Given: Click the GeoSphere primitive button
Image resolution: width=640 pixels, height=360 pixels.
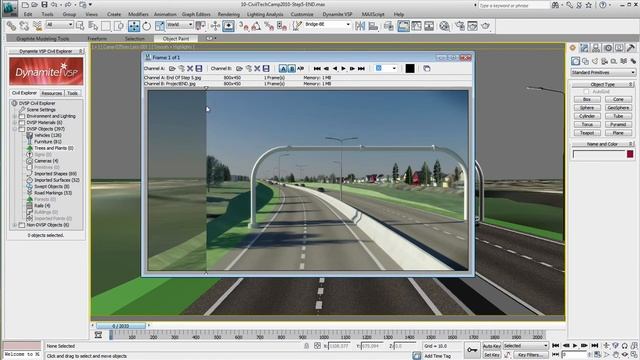Looking at the screenshot, I should click(x=618, y=108).
